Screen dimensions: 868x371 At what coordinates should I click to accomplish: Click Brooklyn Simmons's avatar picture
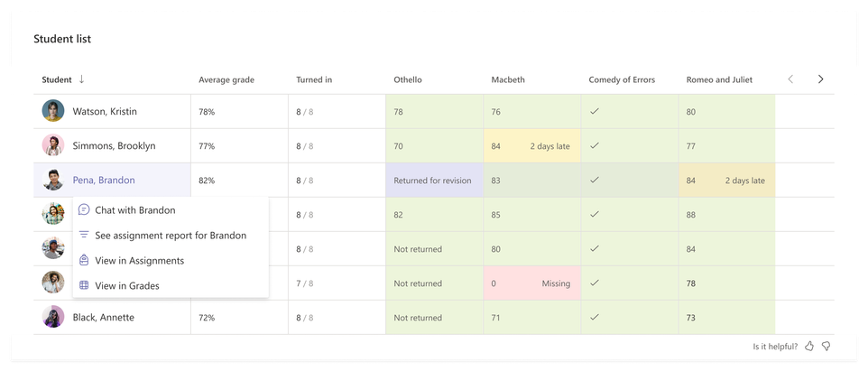[53, 145]
